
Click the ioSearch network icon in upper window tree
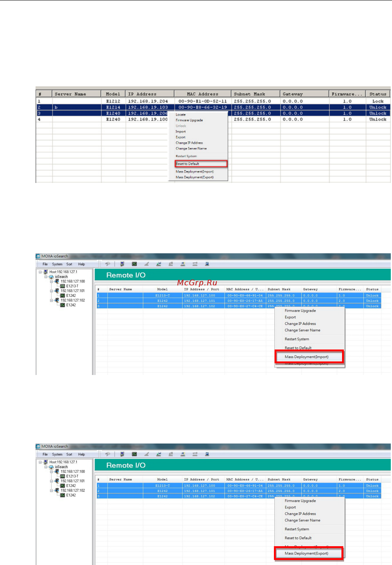51,277
